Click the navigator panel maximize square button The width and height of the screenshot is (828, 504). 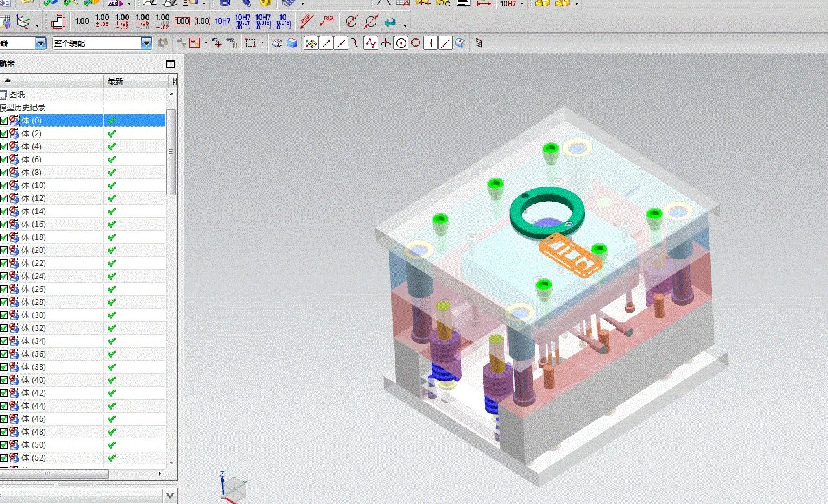coord(170,64)
